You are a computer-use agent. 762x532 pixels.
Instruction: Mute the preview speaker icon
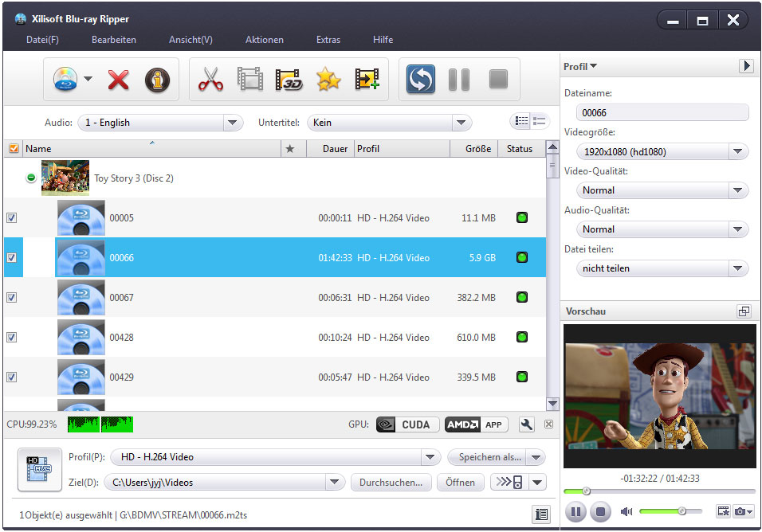(626, 511)
